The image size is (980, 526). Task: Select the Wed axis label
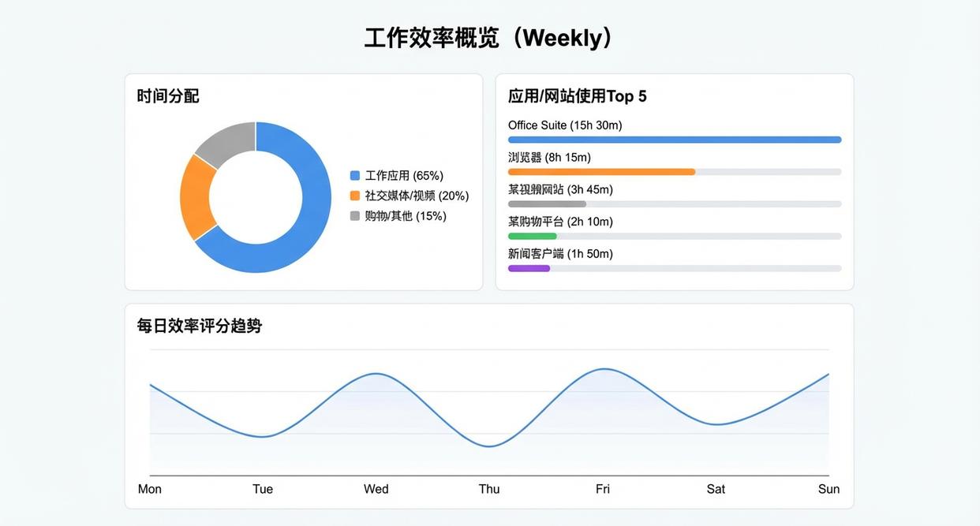pos(376,489)
